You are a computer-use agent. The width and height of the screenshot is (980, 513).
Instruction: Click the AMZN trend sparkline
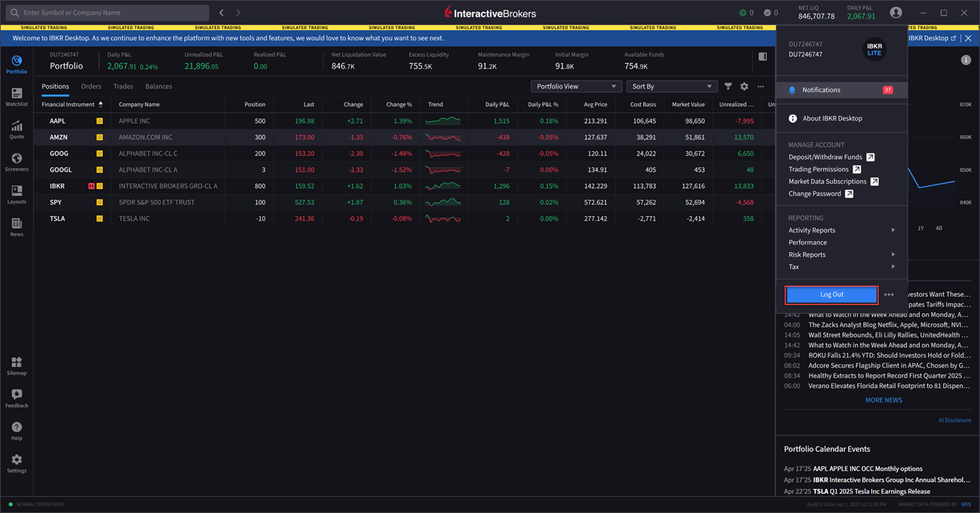443,137
